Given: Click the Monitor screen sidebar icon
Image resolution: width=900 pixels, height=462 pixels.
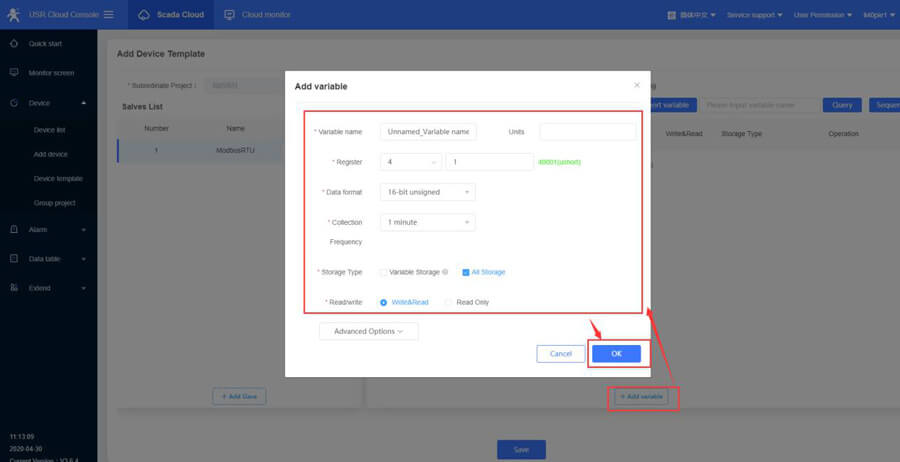Looking at the screenshot, I should coord(14,73).
